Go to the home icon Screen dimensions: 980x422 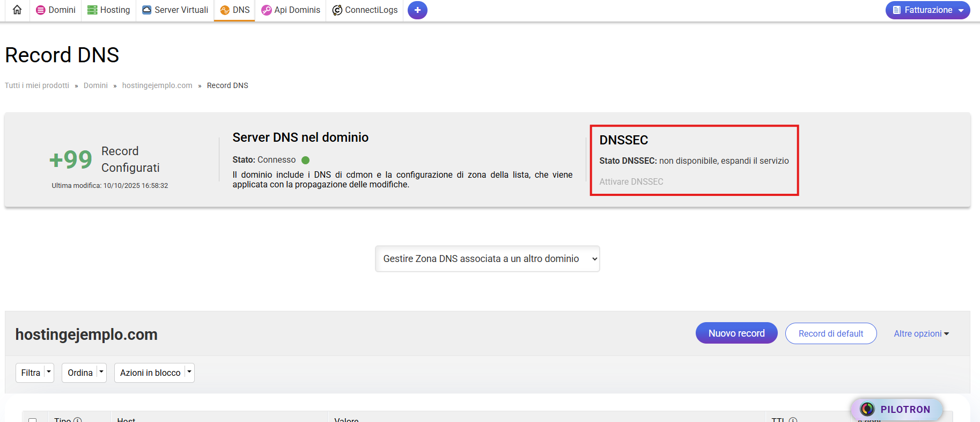[17, 10]
